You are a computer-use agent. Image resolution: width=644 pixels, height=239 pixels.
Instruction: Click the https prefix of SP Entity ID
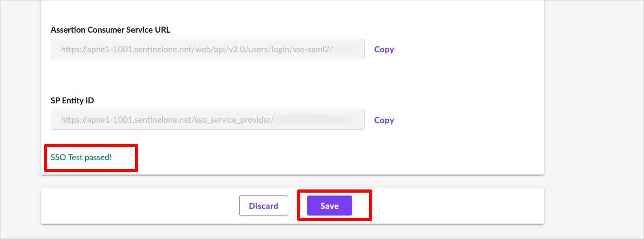[x=71, y=120]
